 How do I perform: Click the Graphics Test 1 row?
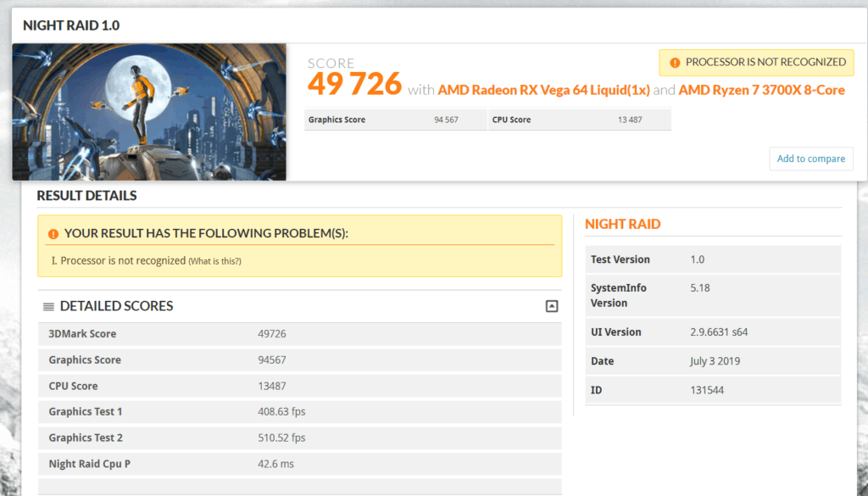click(x=299, y=412)
